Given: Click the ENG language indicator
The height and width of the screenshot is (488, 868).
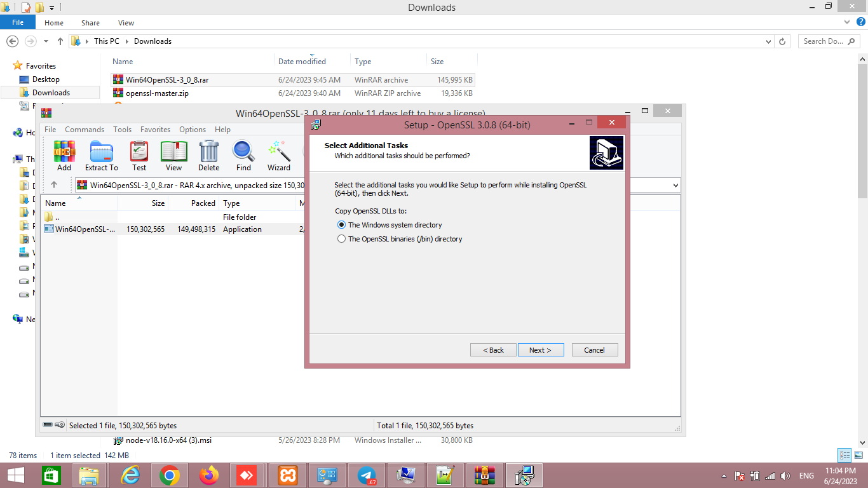Looking at the screenshot, I should pos(806,476).
